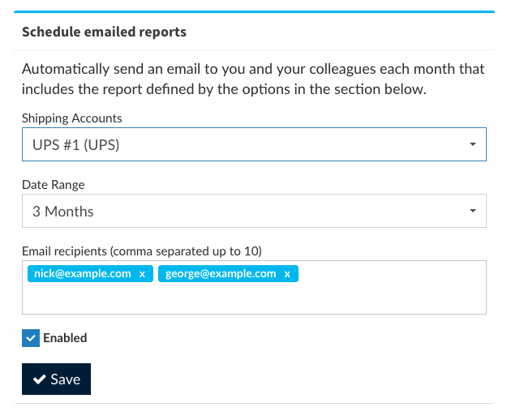Click the description paragraph about monthly emails
The width and height of the screenshot is (507, 420).
pos(253,79)
